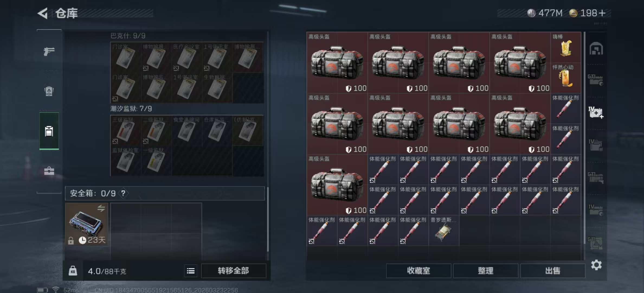This screenshot has height=293, width=644.
Task: Toggle swap arrows on the safe box container
Action: click(101, 208)
